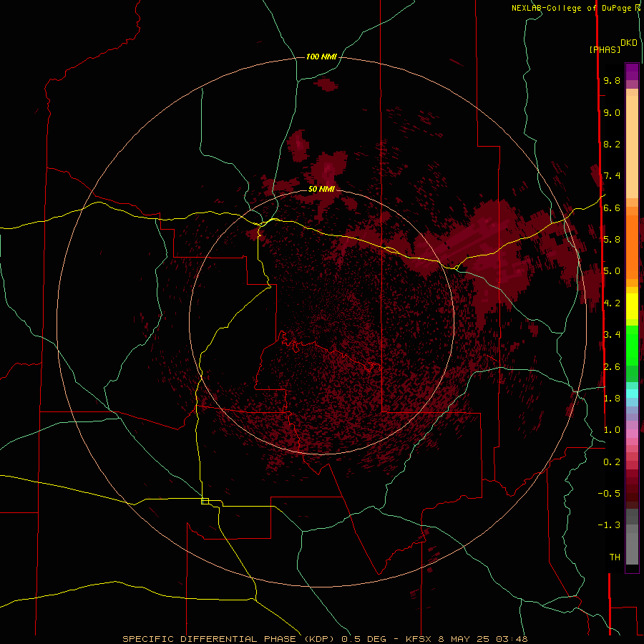
Task: Pick the cyan band of the color scale
Action: pos(632,393)
